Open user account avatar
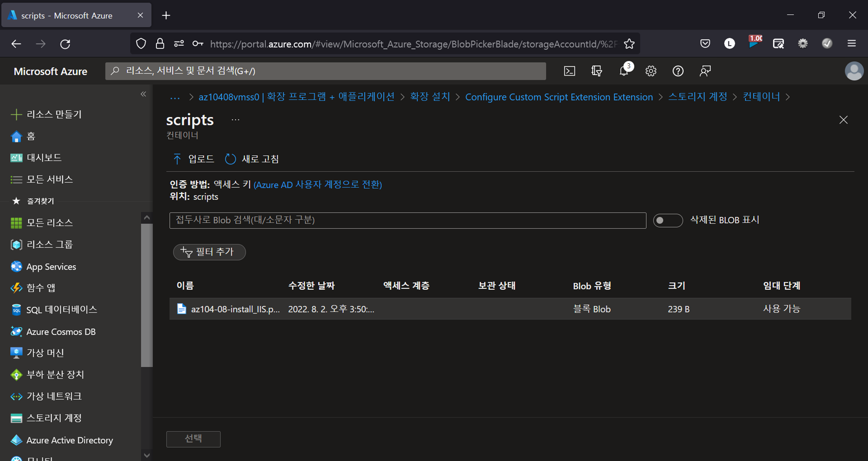Image resolution: width=868 pixels, height=461 pixels. 854,71
